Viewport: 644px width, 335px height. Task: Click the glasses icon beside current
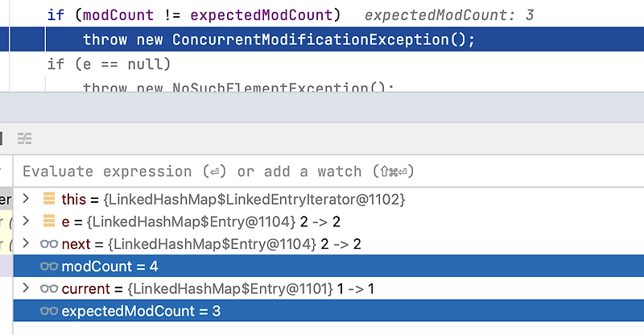[x=49, y=289]
